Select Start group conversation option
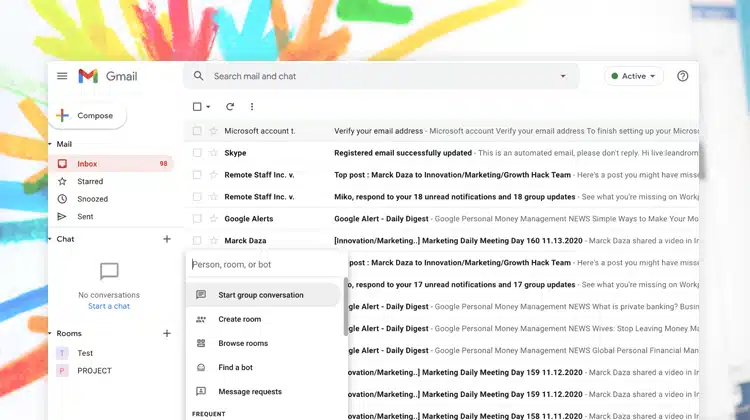Image resolution: width=750 pixels, height=420 pixels. coord(264,295)
